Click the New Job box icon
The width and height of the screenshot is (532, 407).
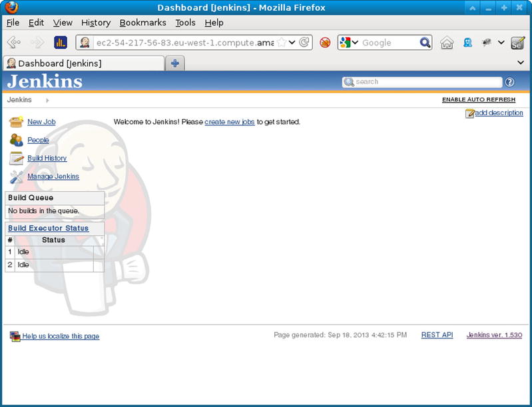pyautogui.click(x=16, y=122)
